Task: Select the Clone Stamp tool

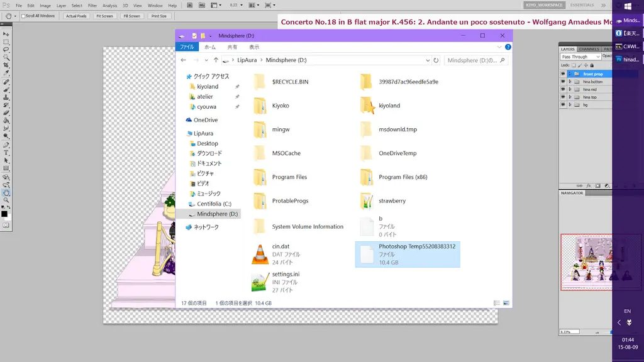Action: pyautogui.click(x=6, y=97)
